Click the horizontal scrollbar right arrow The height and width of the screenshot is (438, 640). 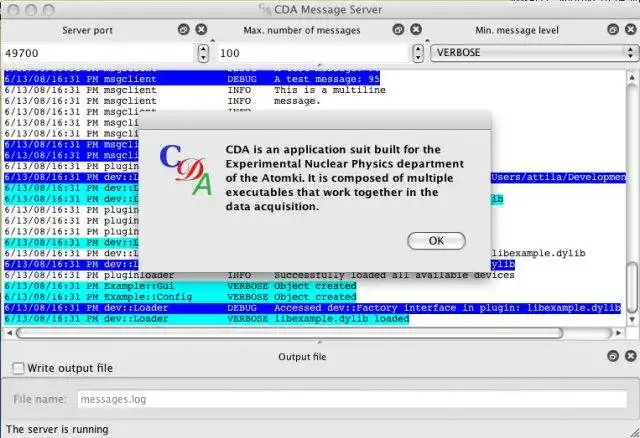(618, 333)
